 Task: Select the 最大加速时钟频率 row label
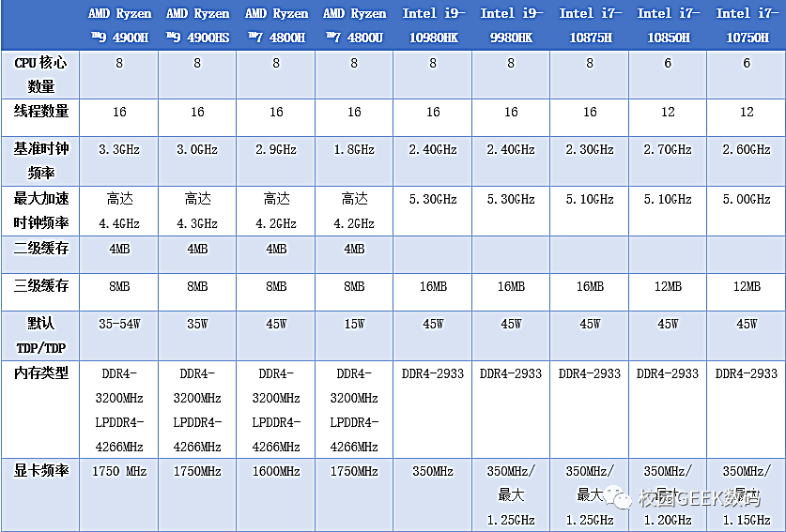tap(40, 211)
